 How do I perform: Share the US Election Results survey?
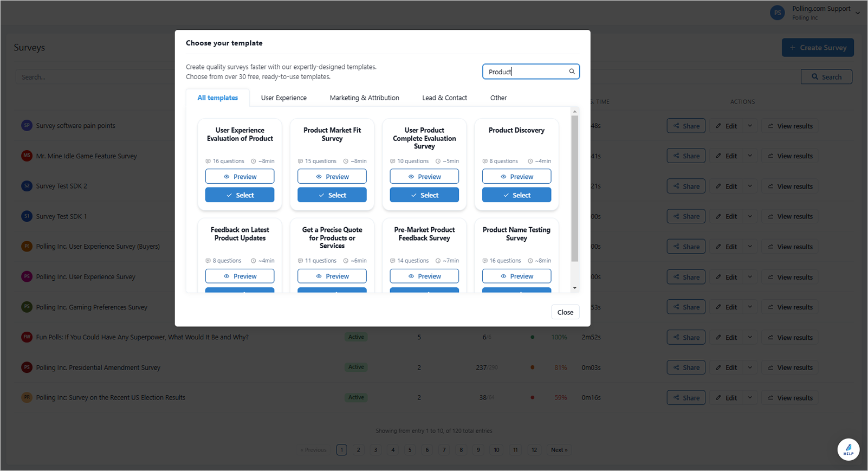(686, 398)
